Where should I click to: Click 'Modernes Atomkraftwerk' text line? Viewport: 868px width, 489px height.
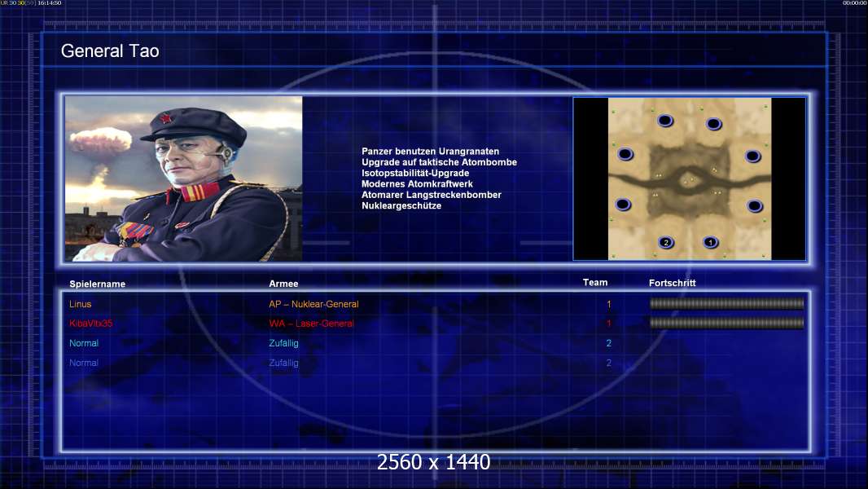pos(417,184)
